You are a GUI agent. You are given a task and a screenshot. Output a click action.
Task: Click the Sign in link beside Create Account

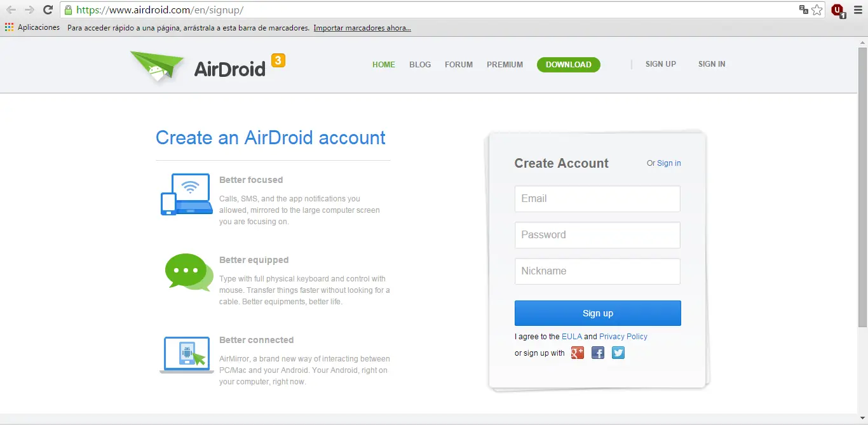(x=668, y=163)
